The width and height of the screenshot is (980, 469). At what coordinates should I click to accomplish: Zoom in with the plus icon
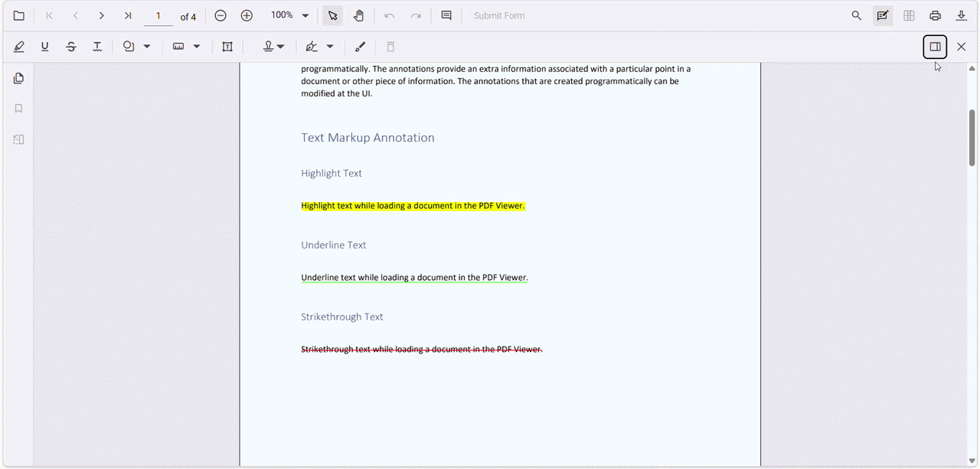point(247,15)
